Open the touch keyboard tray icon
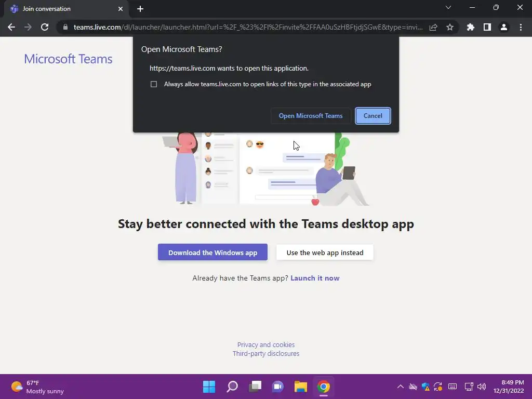Screen dimensions: 532x399 [453, 387]
